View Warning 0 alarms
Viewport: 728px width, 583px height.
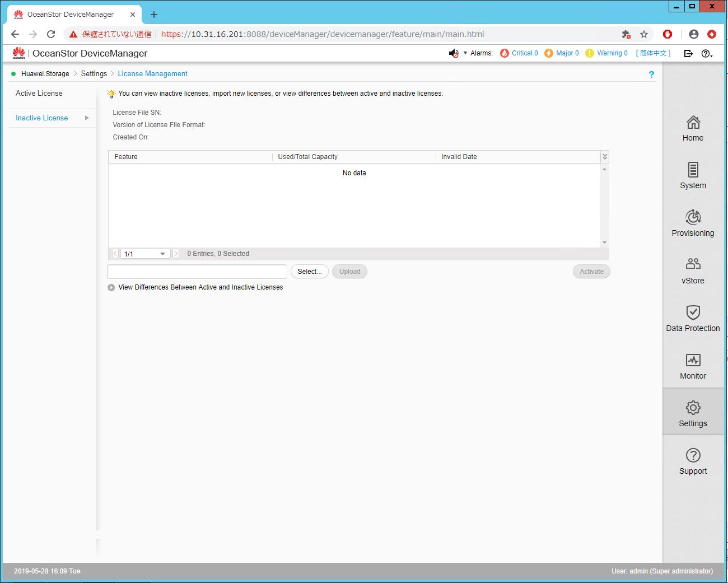[606, 53]
